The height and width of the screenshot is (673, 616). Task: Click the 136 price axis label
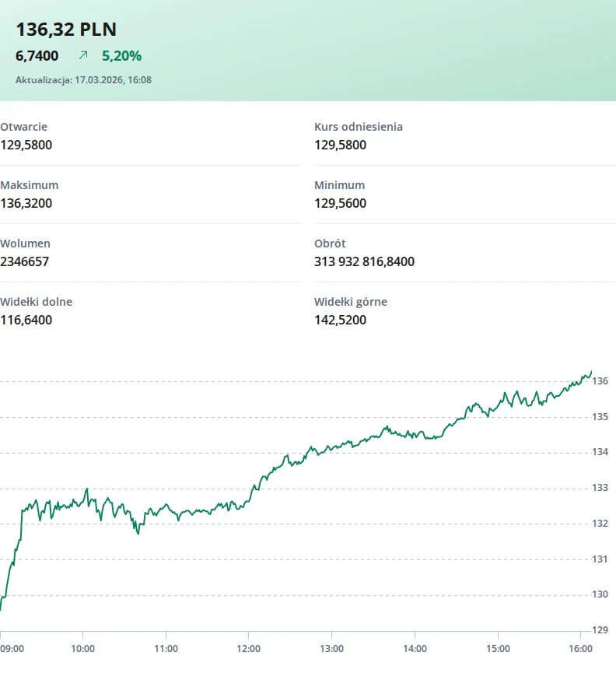coord(600,381)
